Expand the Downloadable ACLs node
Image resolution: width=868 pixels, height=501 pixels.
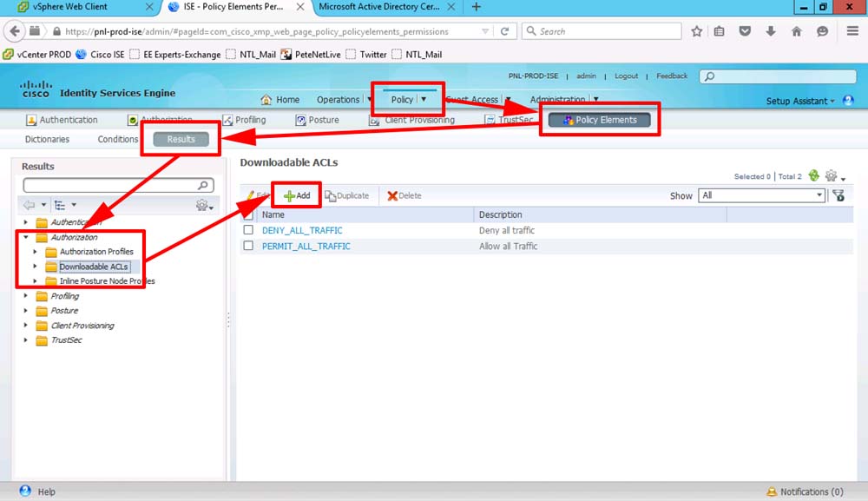36,267
